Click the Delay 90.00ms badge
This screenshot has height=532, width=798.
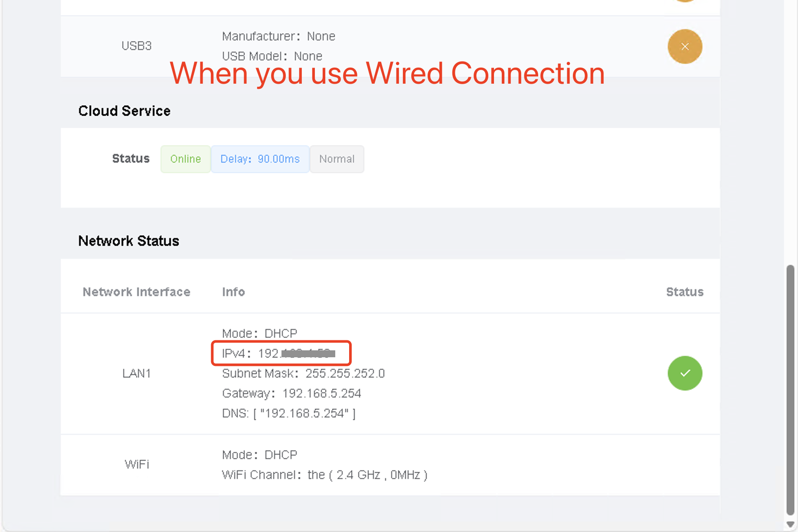click(260, 159)
